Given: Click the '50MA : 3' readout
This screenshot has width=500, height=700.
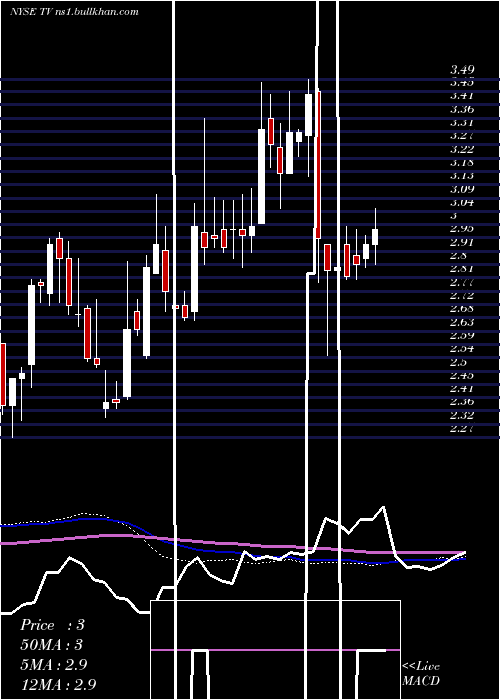Looking at the screenshot, I should click(x=52, y=645).
